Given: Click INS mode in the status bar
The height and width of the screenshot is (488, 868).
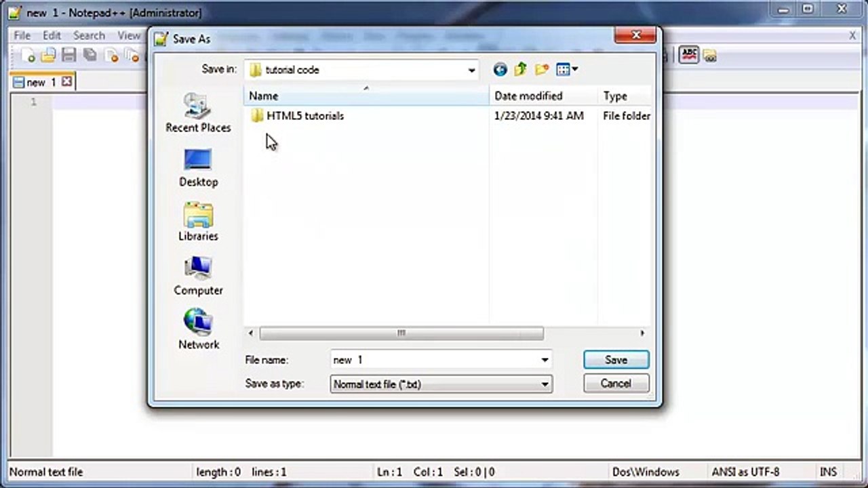Looking at the screenshot, I should point(828,472).
